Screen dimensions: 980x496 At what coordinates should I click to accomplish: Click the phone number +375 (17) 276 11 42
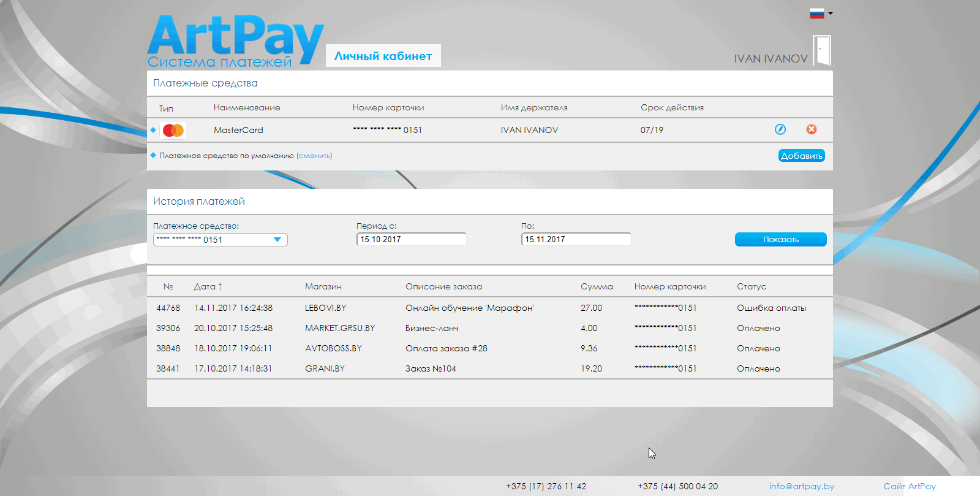point(546,486)
